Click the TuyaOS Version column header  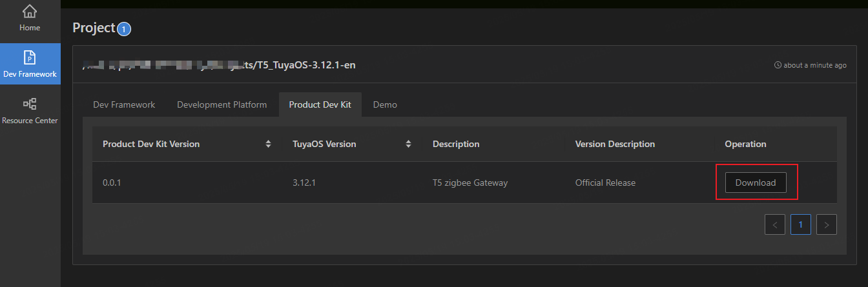point(324,144)
